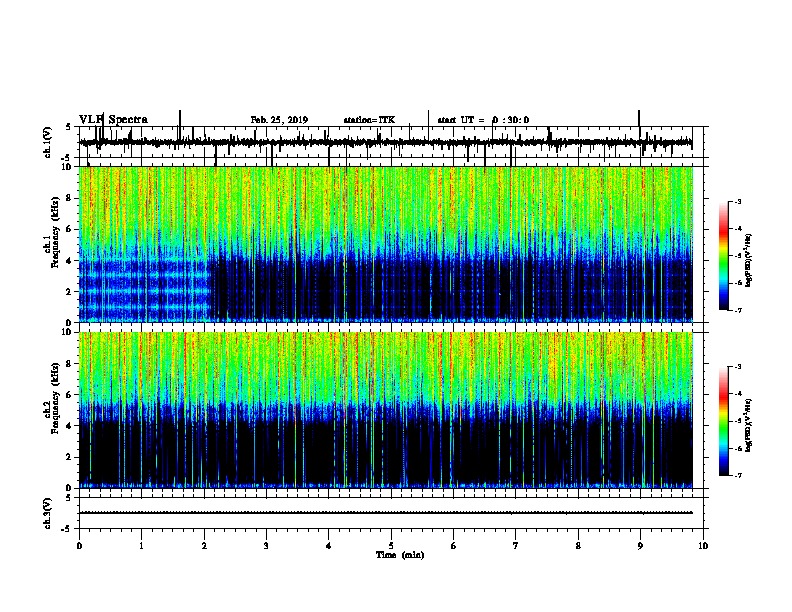Select the "start UT = 0 : 30: 0" text

(483, 120)
